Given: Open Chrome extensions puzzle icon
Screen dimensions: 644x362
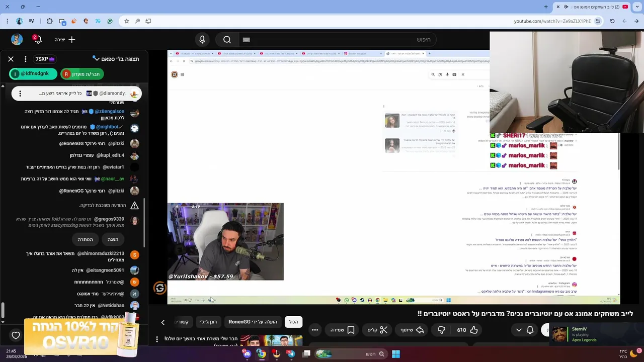Looking at the screenshot, I should tap(49, 21).
